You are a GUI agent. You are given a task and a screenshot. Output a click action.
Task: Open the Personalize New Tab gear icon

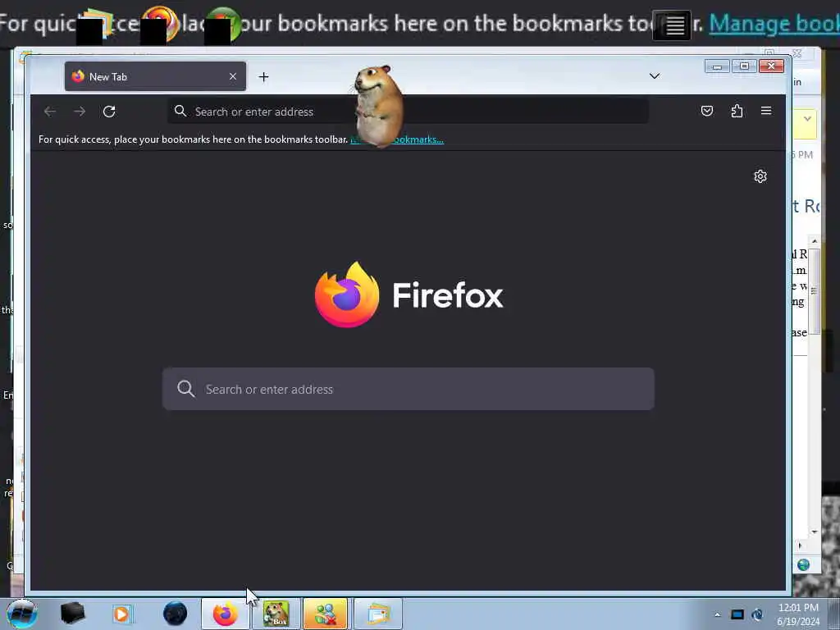[760, 176]
